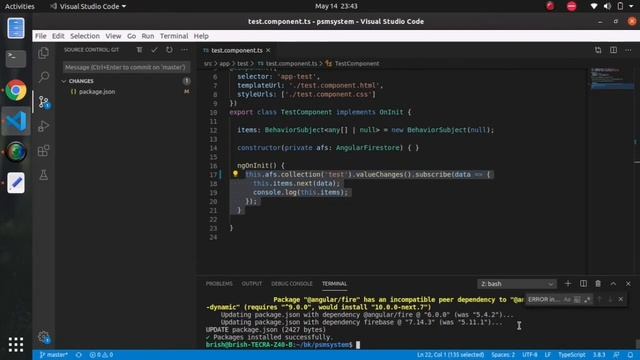Show Applications grid in the dock
The image size is (640, 360).
pyautogui.click(x=16, y=344)
